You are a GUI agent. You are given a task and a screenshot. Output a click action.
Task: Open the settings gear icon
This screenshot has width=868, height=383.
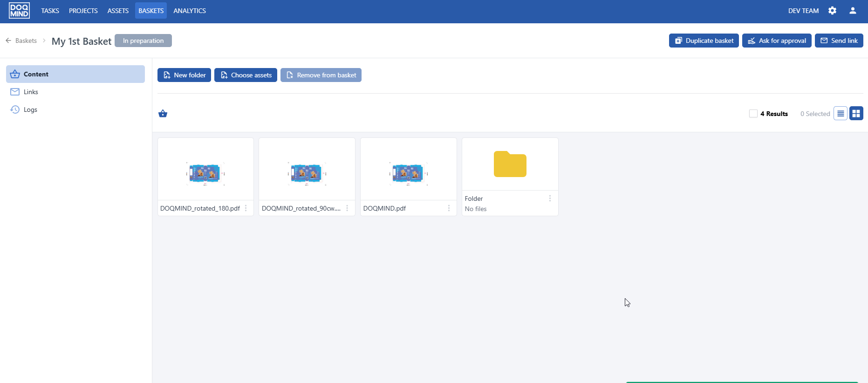(833, 11)
